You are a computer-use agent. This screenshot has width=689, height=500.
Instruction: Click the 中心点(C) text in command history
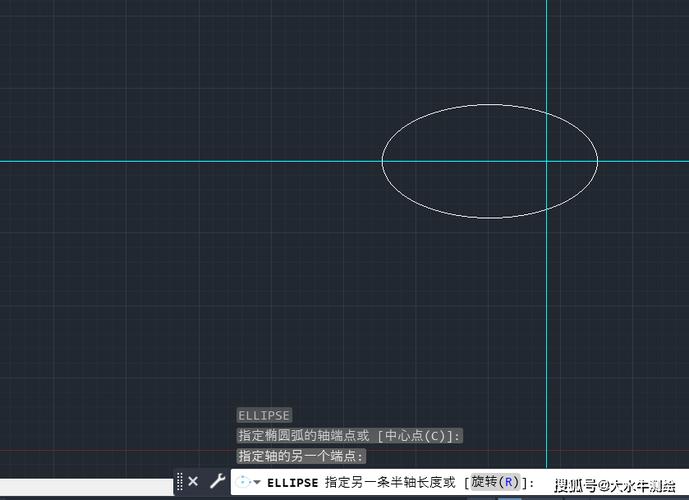coord(422,436)
